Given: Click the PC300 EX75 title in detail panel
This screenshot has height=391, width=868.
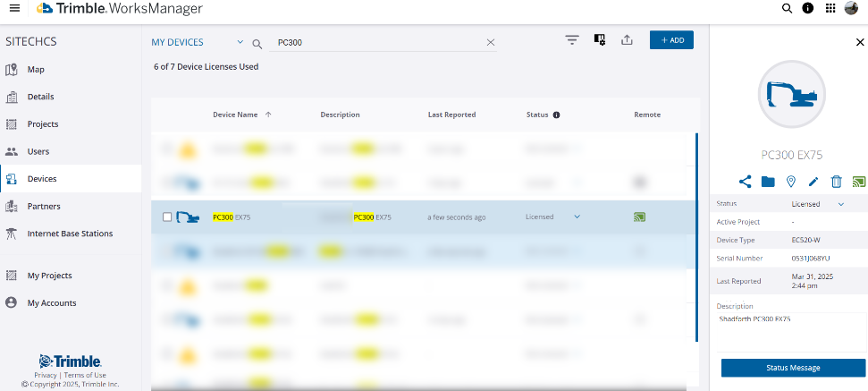Looking at the screenshot, I should pyautogui.click(x=792, y=156).
